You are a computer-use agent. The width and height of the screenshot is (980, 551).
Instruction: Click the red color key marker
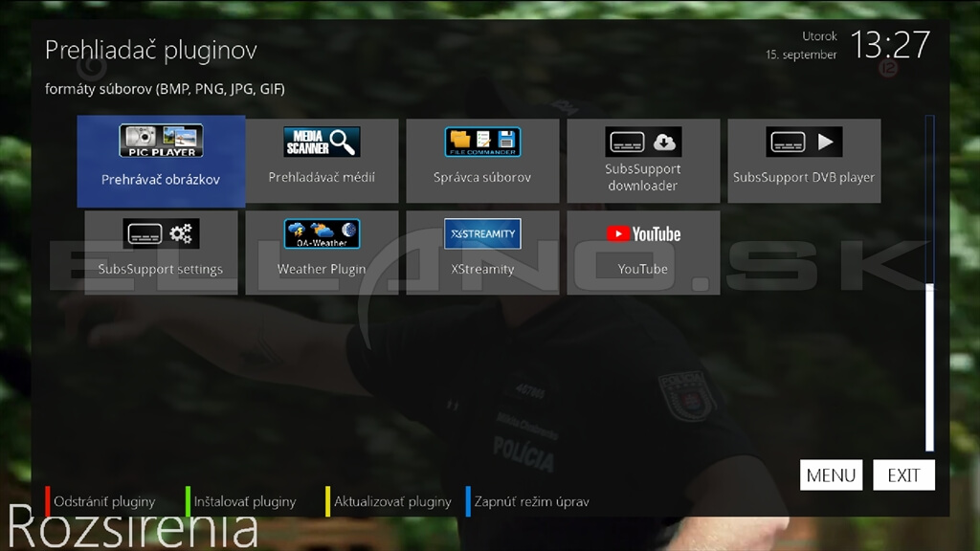(48, 501)
